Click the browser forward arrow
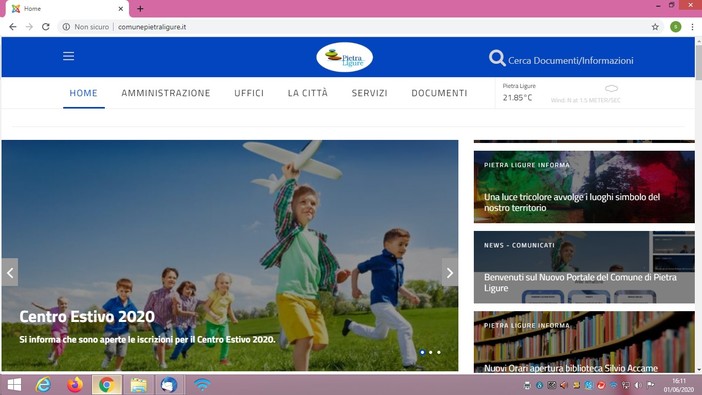This screenshot has height=395, width=702. pyautogui.click(x=29, y=27)
